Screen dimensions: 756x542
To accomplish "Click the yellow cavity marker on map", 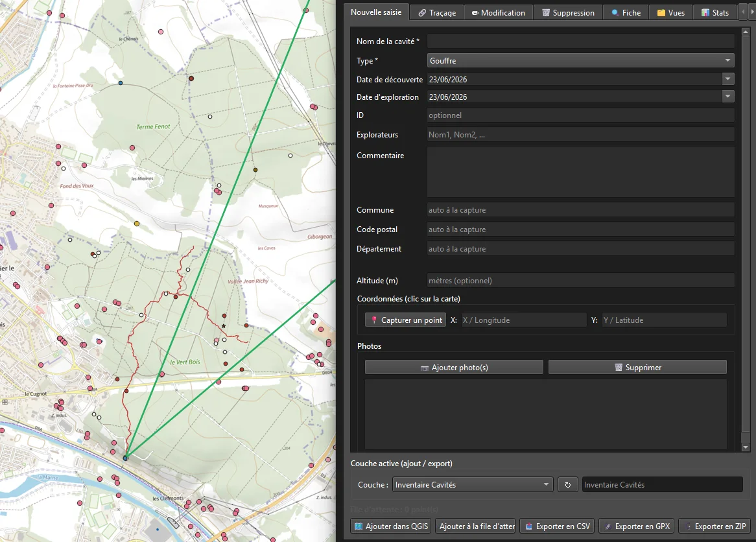I will [137, 224].
